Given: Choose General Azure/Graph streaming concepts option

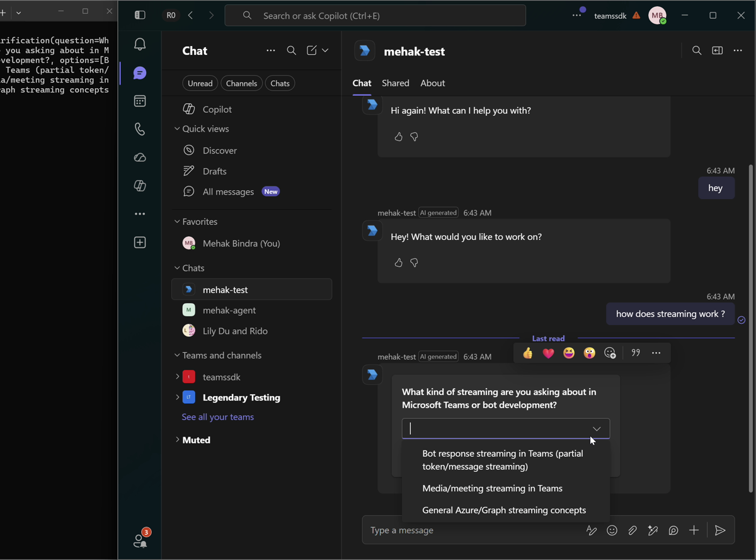Looking at the screenshot, I should click(506, 510).
